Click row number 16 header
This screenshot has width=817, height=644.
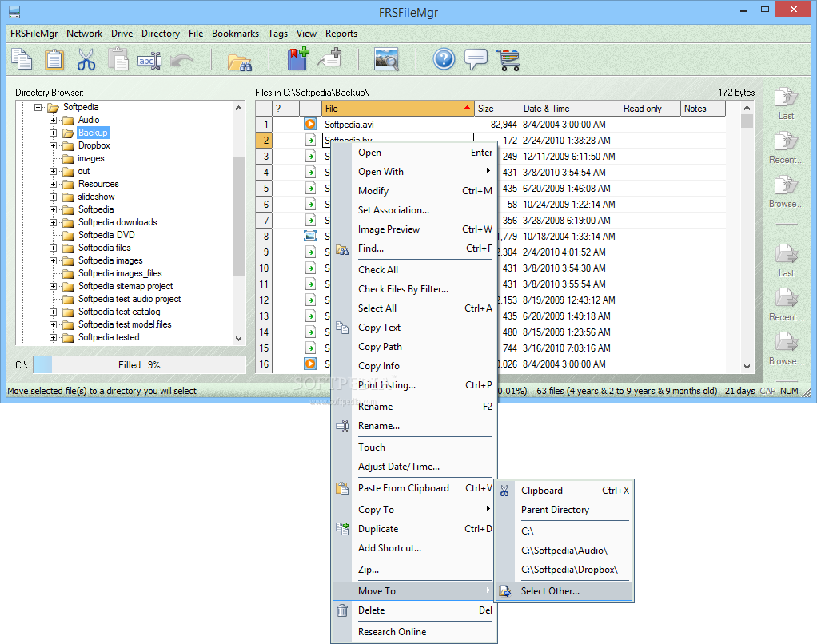[264, 364]
